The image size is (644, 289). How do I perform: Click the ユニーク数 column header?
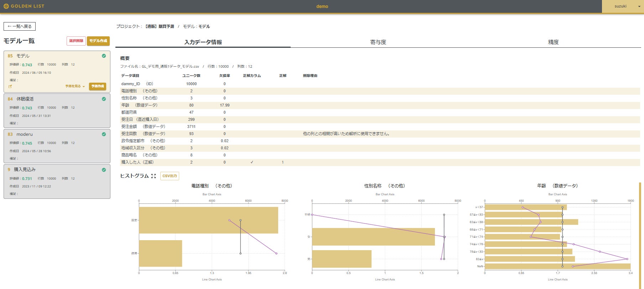coord(191,76)
